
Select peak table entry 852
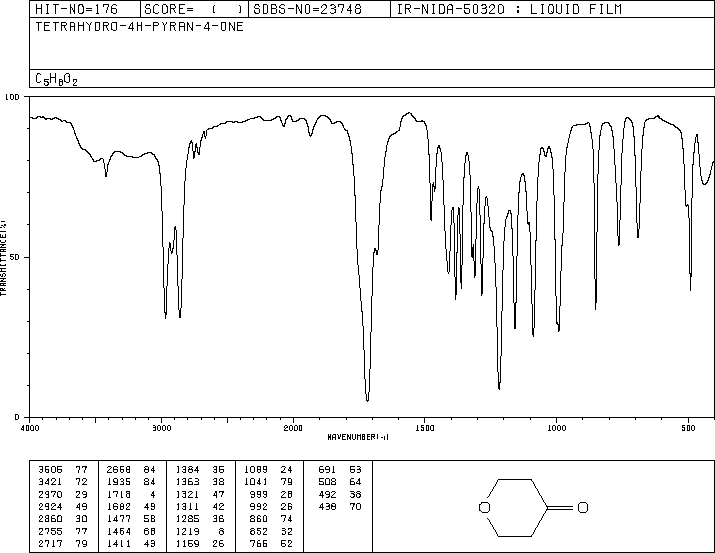pos(271,532)
